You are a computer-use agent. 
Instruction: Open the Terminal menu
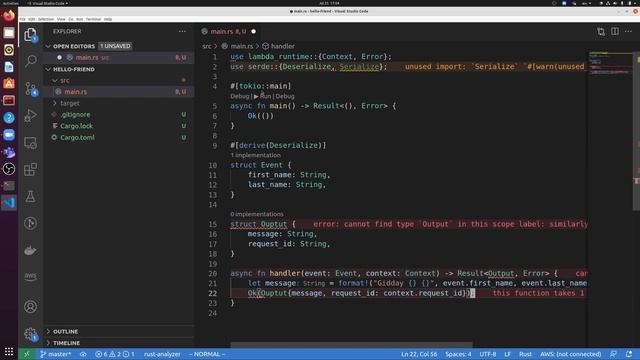pos(93,19)
